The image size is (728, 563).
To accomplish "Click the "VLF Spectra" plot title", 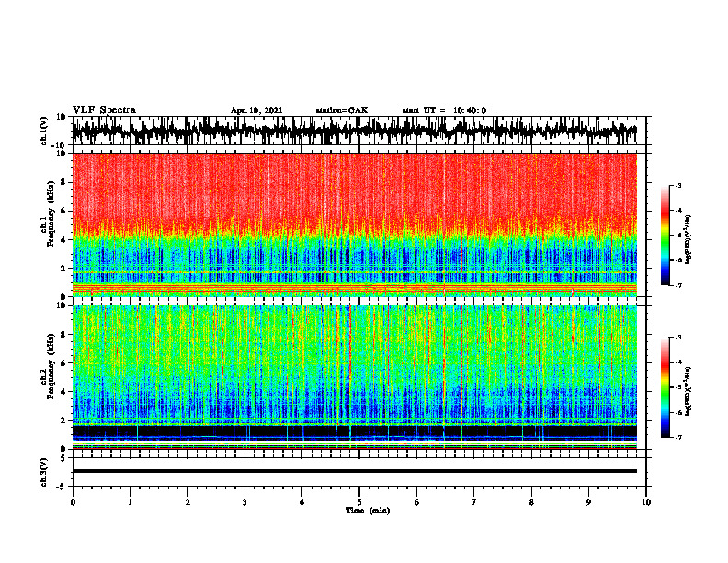I will coord(104,110).
